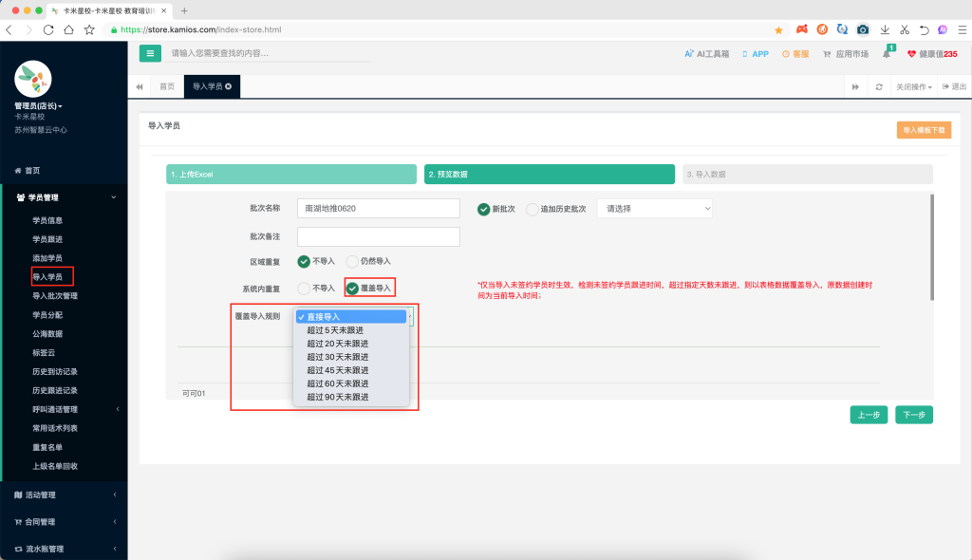Image resolution: width=972 pixels, height=560 pixels.
Task: Open 学员分配 in sidebar
Action: click(47, 315)
